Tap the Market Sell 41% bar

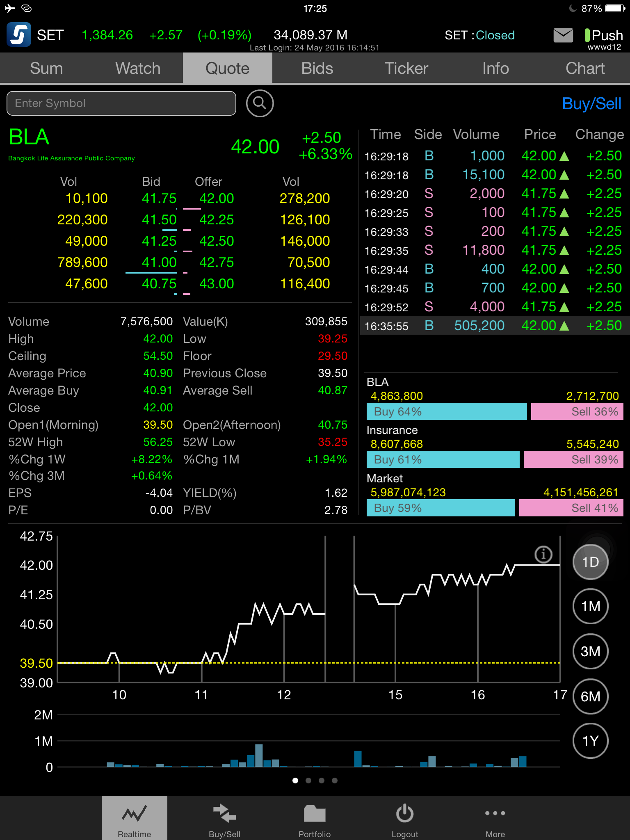pyautogui.click(x=571, y=508)
